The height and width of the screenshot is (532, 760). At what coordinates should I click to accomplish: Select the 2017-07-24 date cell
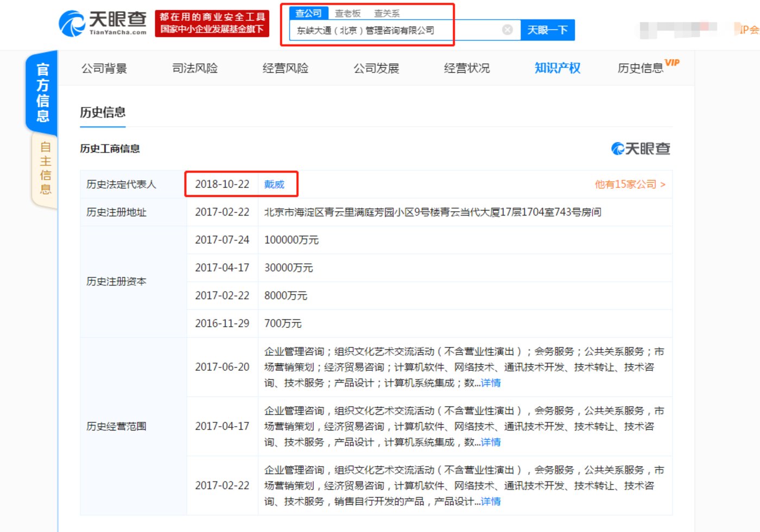(222, 240)
